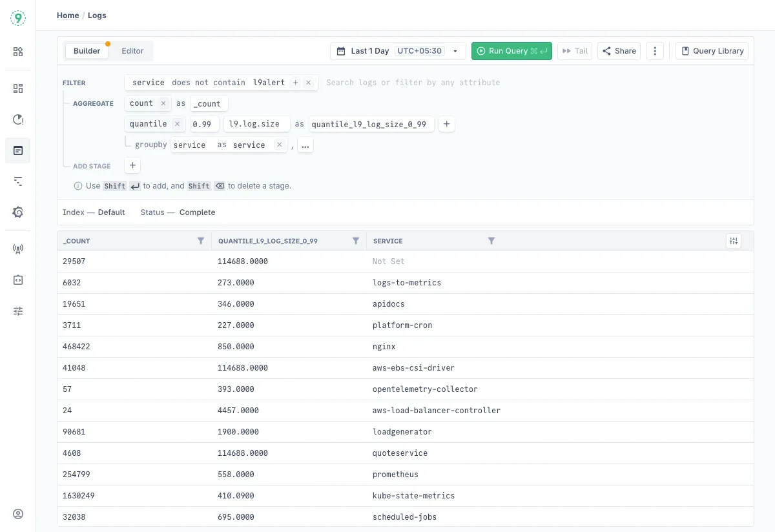775x532 pixels.
Task: Click the table column settings icon
Action: click(733, 241)
